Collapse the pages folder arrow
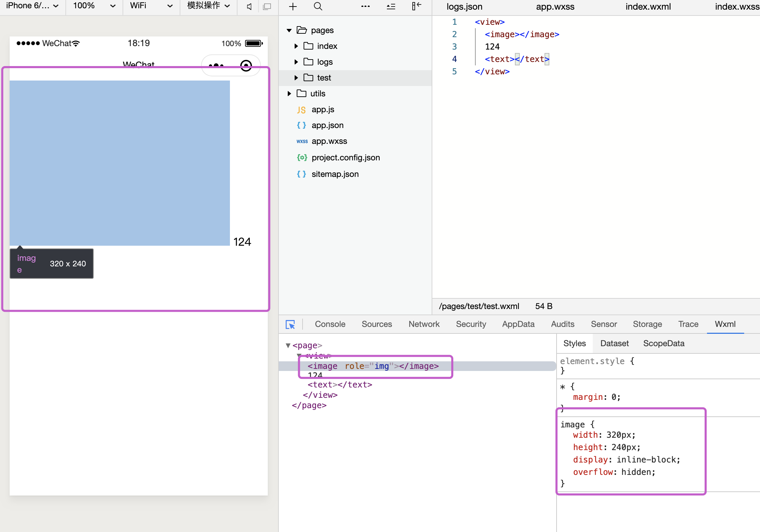This screenshot has width=760, height=532. coord(289,31)
